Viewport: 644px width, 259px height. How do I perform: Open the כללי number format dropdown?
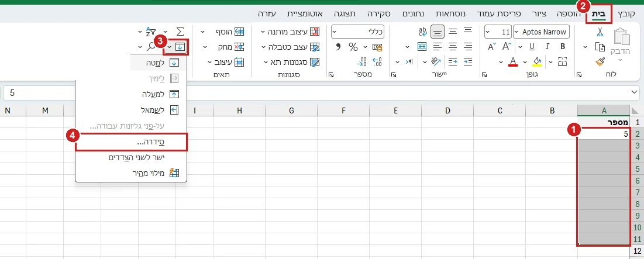pos(335,32)
